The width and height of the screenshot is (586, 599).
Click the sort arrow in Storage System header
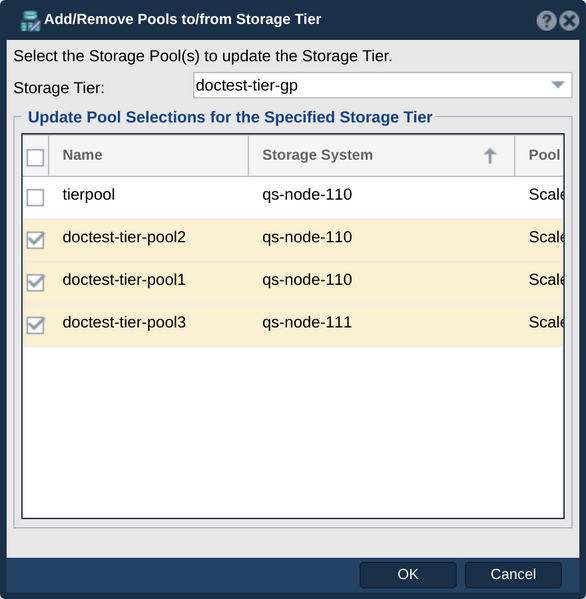tap(490, 156)
